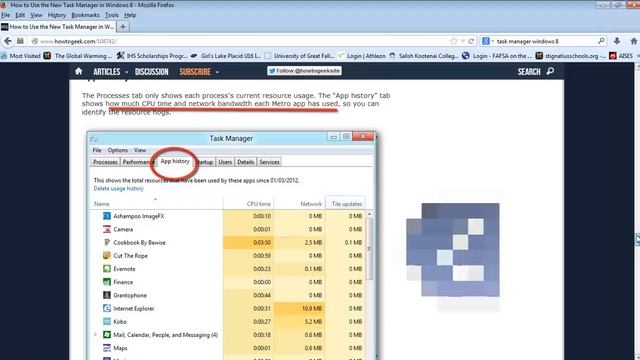
Task: Click the Internet Explorer icon in the list
Action: click(107, 308)
